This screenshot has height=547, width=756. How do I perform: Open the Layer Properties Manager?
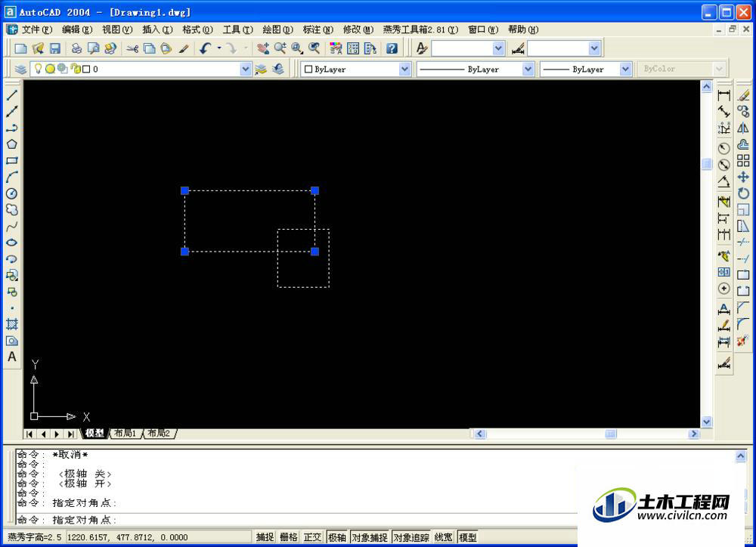coord(20,69)
